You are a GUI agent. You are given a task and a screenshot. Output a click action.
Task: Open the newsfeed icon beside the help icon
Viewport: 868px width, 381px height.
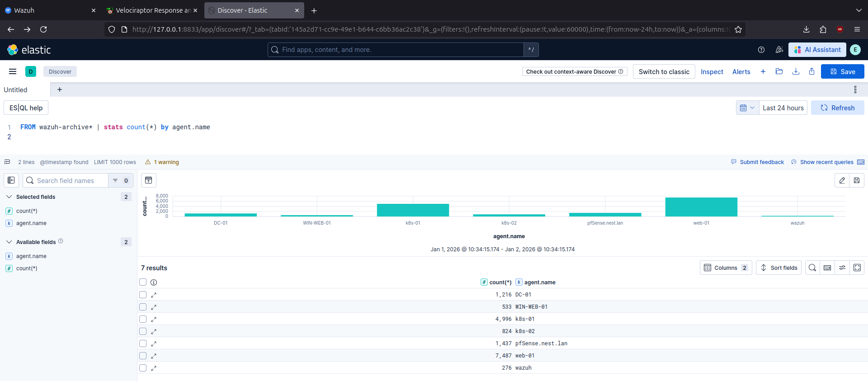click(779, 50)
